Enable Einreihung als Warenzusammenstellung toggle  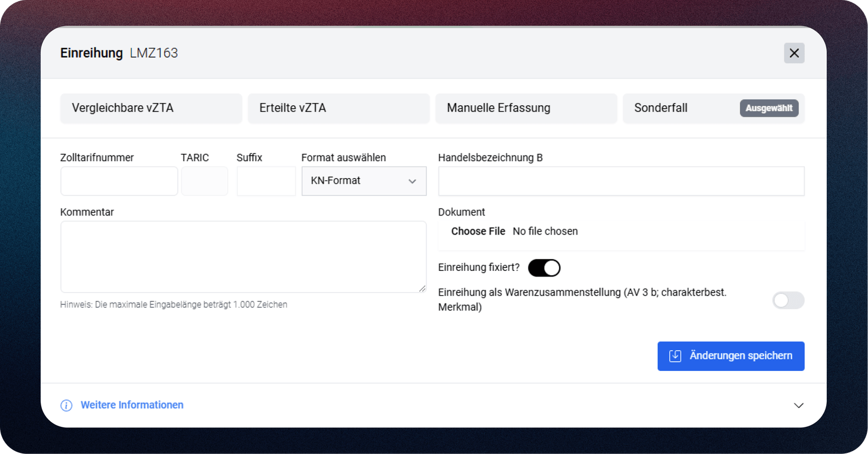click(x=788, y=300)
